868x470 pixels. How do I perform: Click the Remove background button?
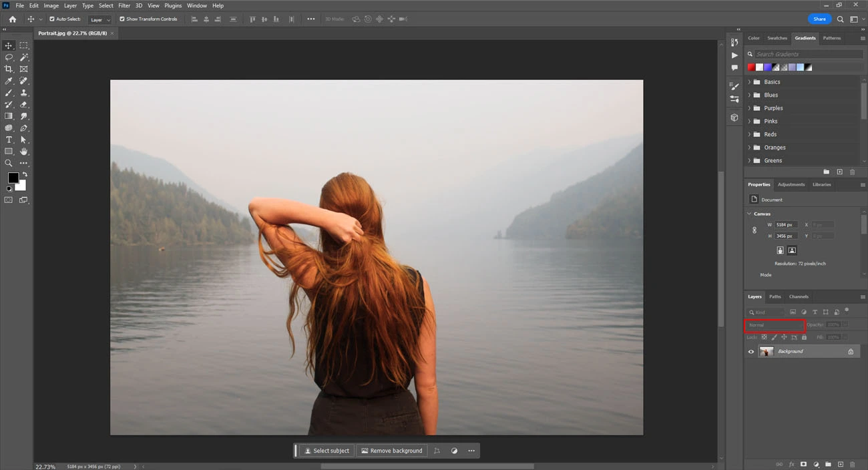[391, 451]
